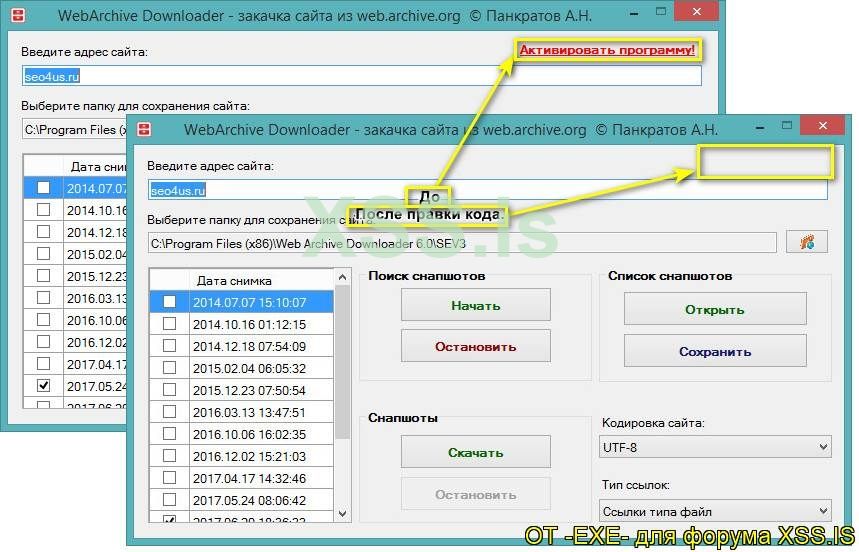Tick the 2017.04.17 14:32:46 checkbox
The height and width of the screenshot is (552, 859).
[x=169, y=478]
